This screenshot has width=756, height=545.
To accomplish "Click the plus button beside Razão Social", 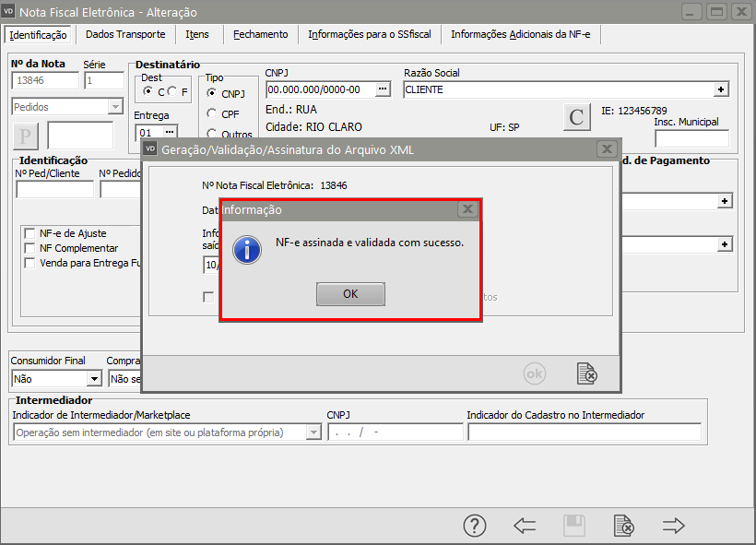I will (721, 89).
